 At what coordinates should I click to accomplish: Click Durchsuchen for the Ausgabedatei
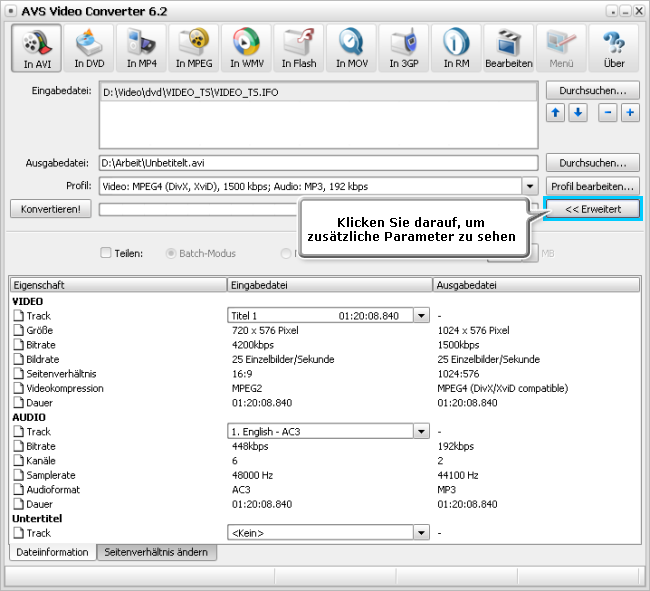(x=593, y=163)
